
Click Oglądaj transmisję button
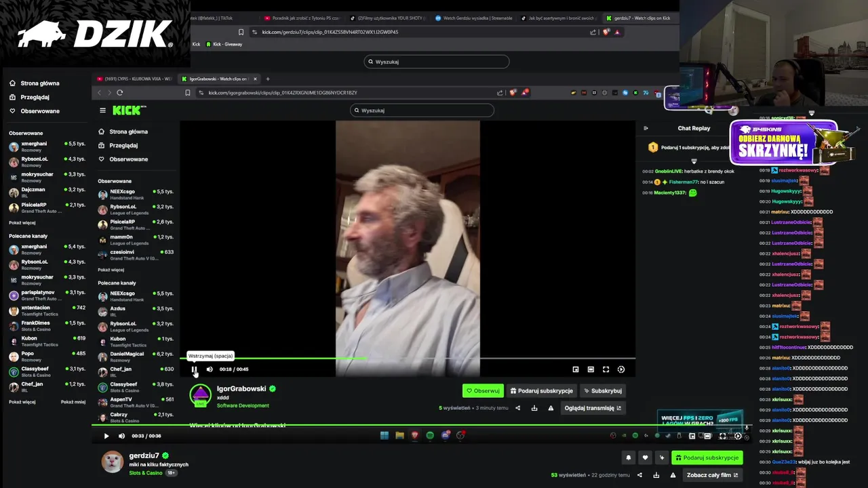pos(593,408)
